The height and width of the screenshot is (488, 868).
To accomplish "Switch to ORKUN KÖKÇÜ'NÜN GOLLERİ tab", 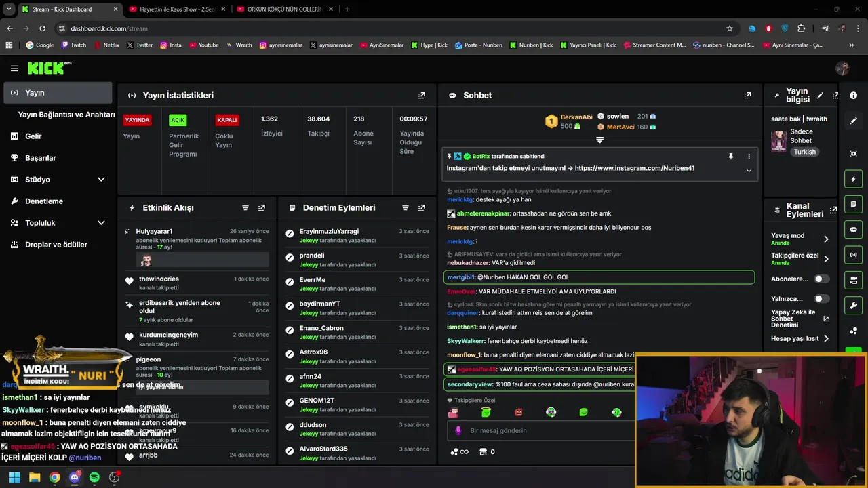I will (284, 9).
